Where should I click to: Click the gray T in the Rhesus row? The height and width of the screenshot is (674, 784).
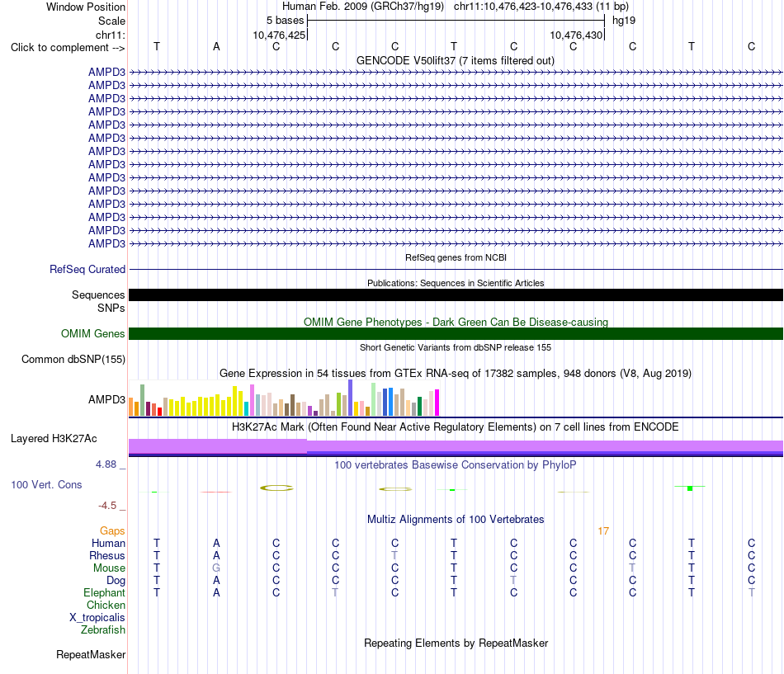pyautogui.click(x=395, y=555)
